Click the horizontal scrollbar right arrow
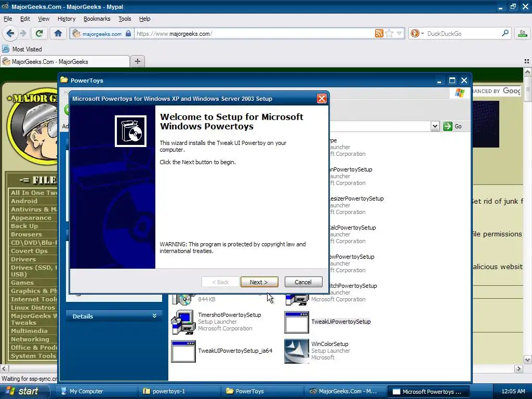The image size is (532, 399). pos(518,369)
